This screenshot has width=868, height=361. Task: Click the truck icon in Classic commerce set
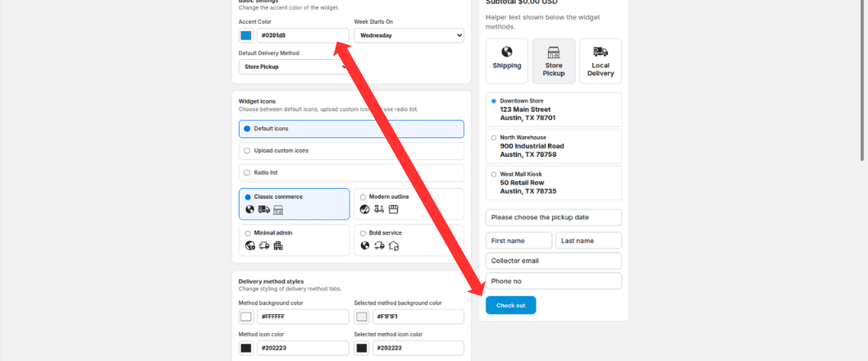pos(264,209)
